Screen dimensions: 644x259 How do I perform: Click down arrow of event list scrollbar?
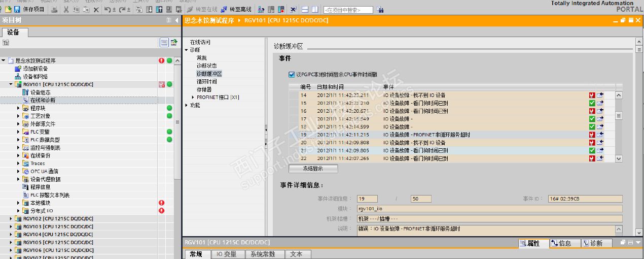click(619, 158)
